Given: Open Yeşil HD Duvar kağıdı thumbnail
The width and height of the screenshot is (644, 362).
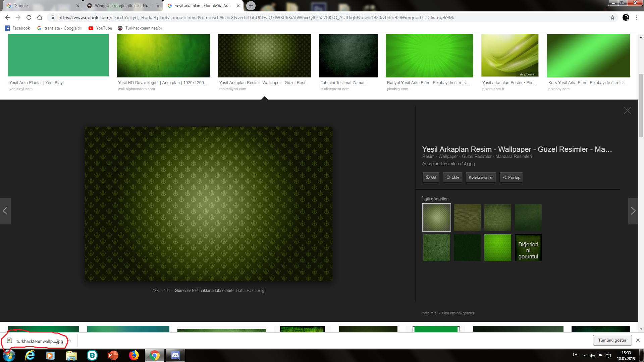Looking at the screenshot, I should pos(163,56).
